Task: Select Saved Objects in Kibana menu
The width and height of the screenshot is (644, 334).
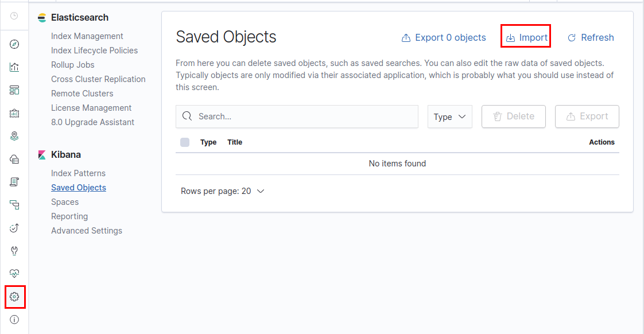Action: [x=79, y=188]
